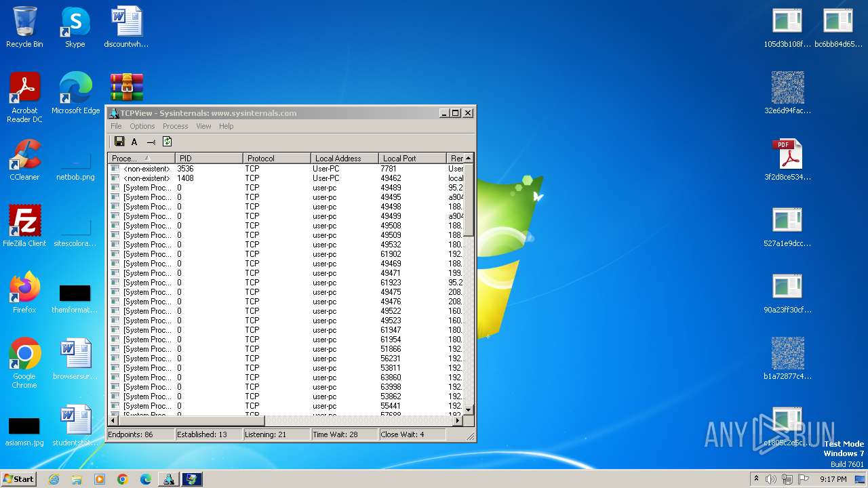Open the View menu
The image size is (868, 488).
tap(203, 126)
